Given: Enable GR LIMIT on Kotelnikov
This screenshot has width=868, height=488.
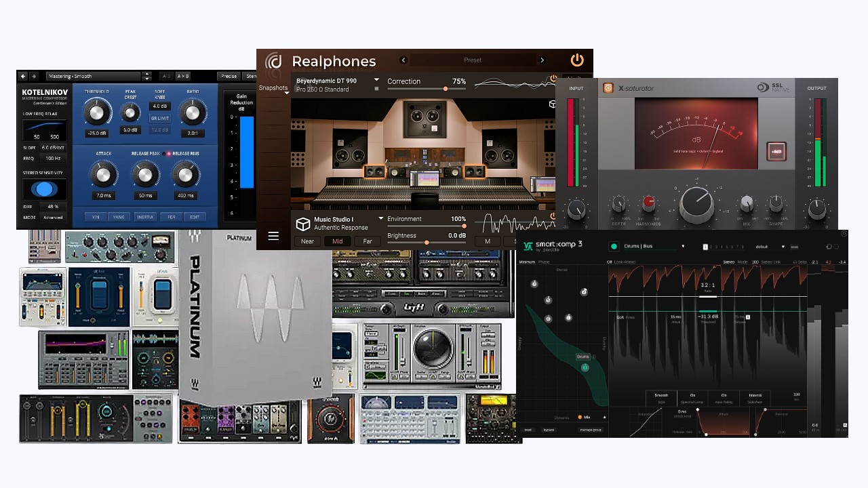Looking at the screenshot, I should [160, 118].
